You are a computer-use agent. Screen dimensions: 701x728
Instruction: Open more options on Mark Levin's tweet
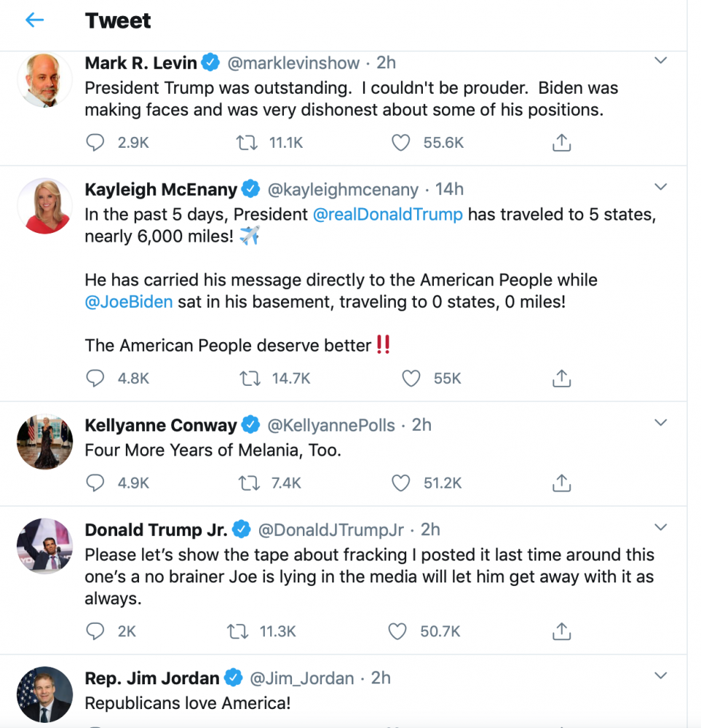(x=660, y=61)
